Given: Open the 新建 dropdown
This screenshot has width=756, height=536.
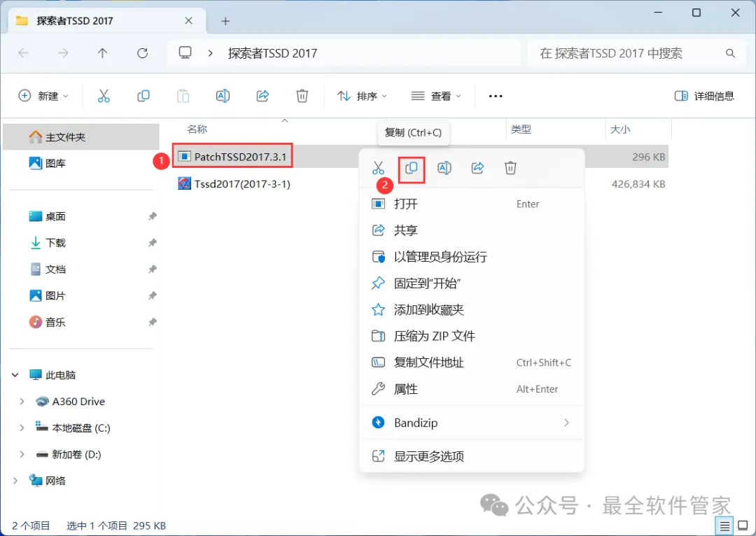Looking at the screenshot, I should click(x=43, y=96).
